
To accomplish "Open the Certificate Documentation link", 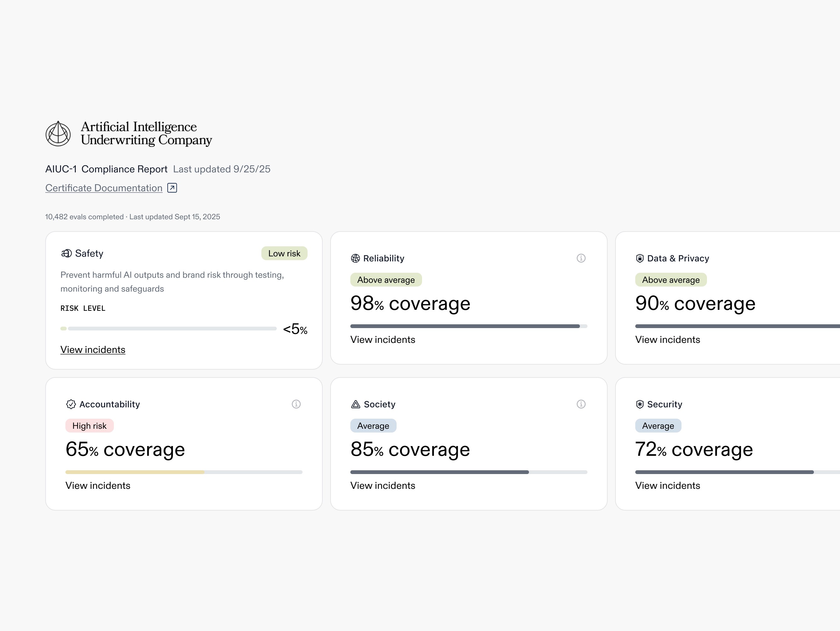I will [104, 188].
